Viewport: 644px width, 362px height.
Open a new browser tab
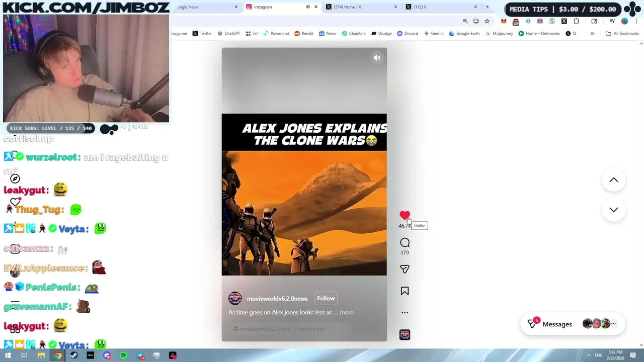click(x=487, y=7)
